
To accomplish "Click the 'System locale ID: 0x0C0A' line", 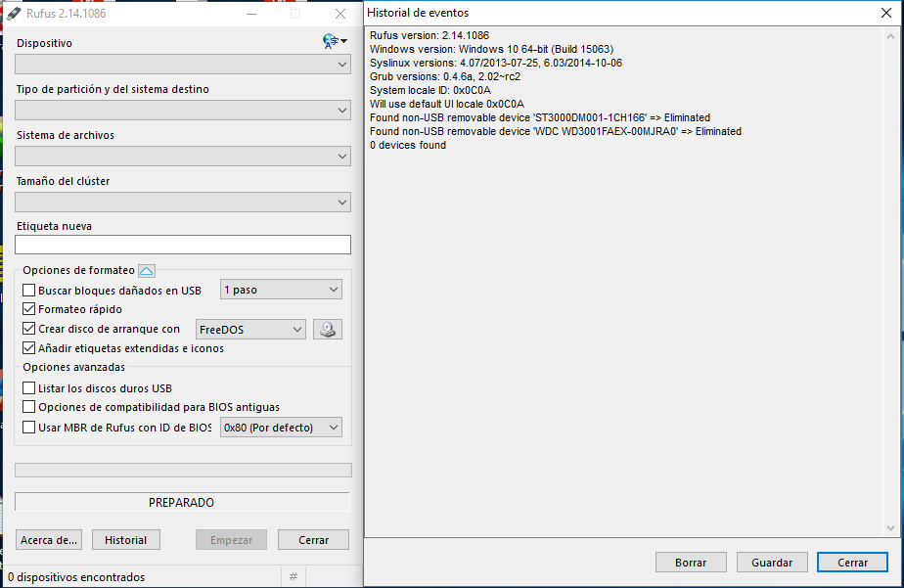I will [x=430, y=91].
